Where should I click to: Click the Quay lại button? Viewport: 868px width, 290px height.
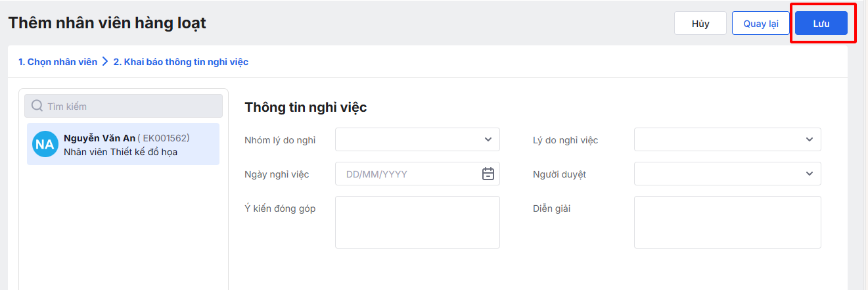click(x=761, y=24)
